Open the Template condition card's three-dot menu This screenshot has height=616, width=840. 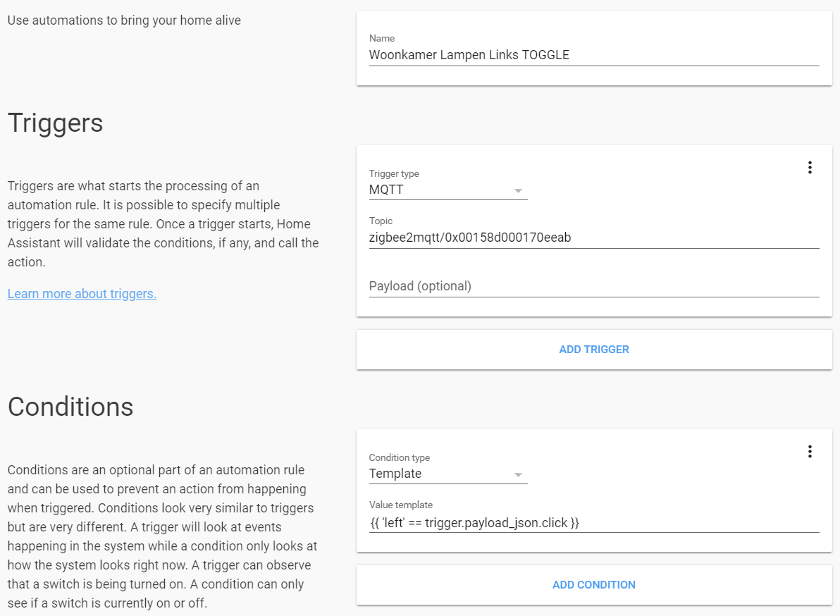[810, 452]
